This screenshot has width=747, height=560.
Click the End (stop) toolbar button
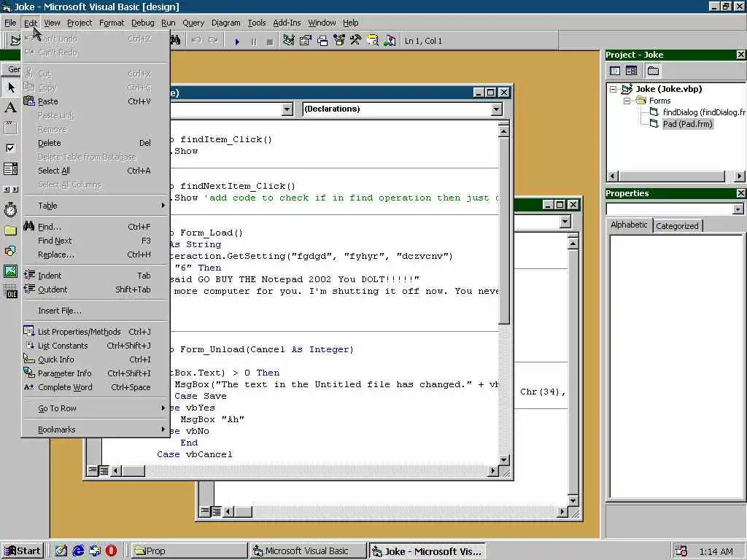(x=270, y=42)
